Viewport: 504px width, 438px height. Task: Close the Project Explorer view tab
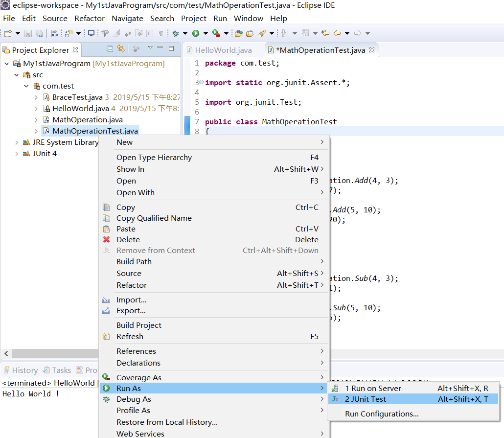click(x=75, y=50)
